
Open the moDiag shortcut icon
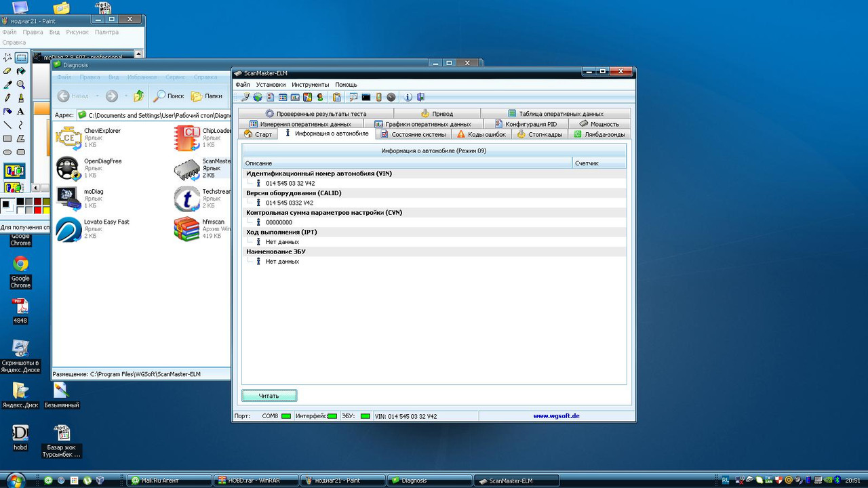67,199
